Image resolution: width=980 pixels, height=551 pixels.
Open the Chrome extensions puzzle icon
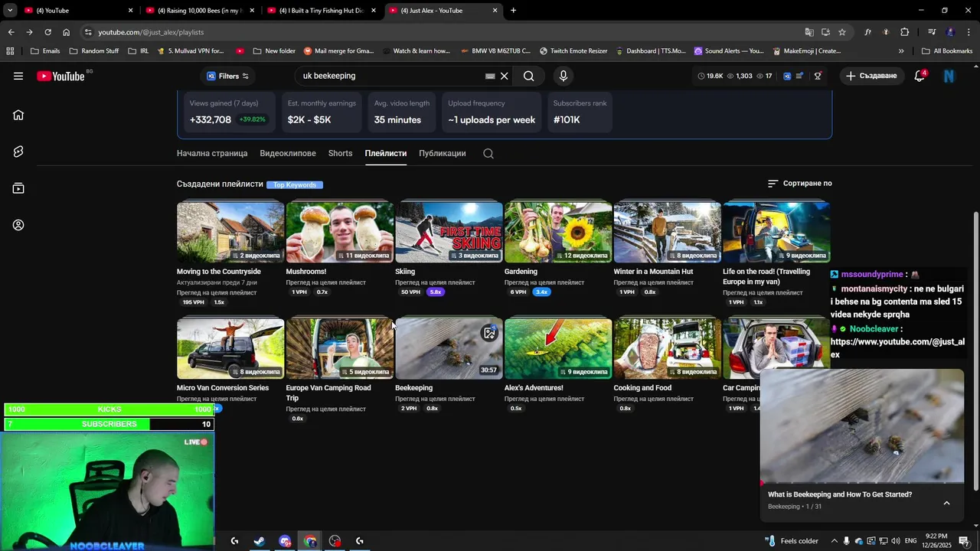click(905, 32)
